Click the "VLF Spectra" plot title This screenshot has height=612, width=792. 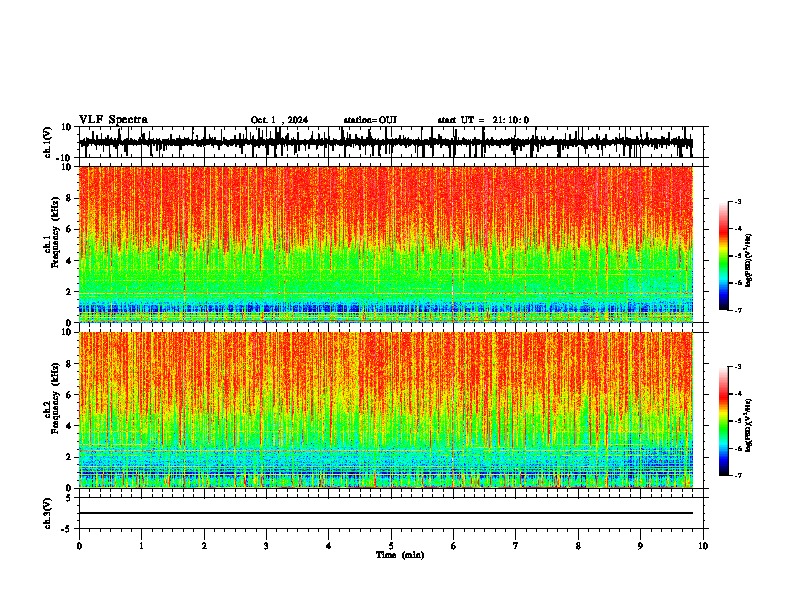point(113,120)
